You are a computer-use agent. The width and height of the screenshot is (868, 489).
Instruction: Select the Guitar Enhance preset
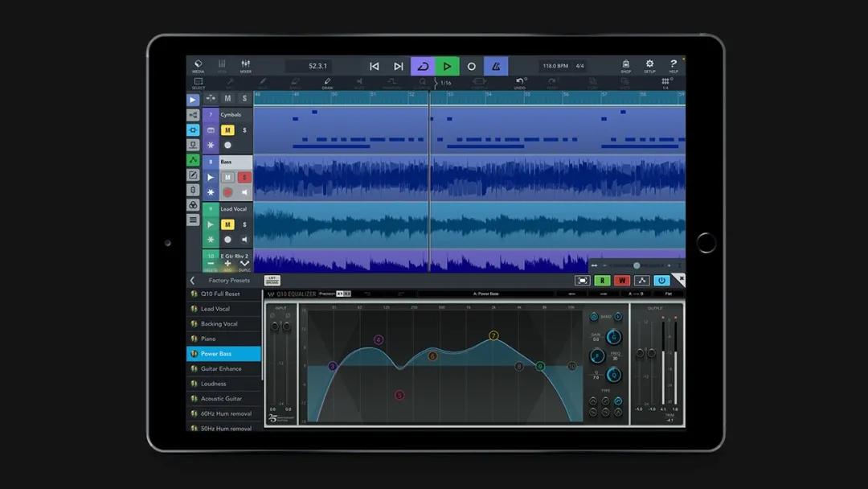(x=224, y=368)
